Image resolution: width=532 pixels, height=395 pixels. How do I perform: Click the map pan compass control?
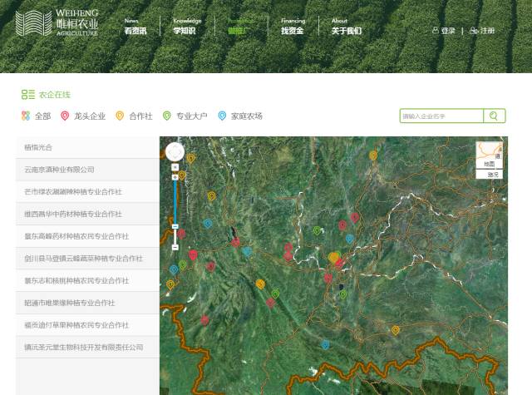click(175, 151)
